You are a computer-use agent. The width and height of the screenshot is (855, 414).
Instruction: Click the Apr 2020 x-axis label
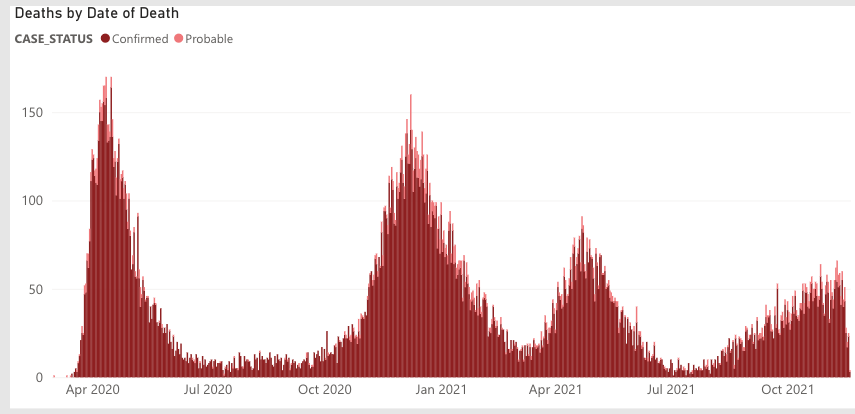(x=93, y=389)
